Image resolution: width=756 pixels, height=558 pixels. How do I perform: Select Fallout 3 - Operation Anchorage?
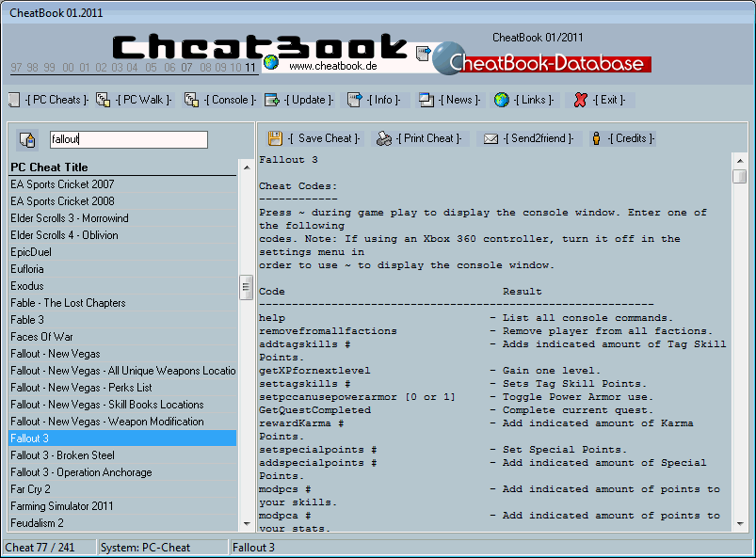tap(123, 472)
